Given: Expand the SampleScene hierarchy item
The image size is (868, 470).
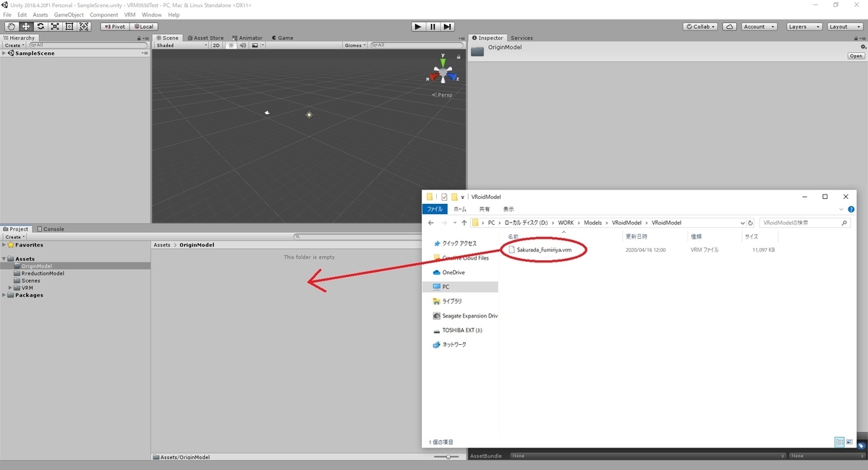Looking at the screenshot, I should (4, 53).
